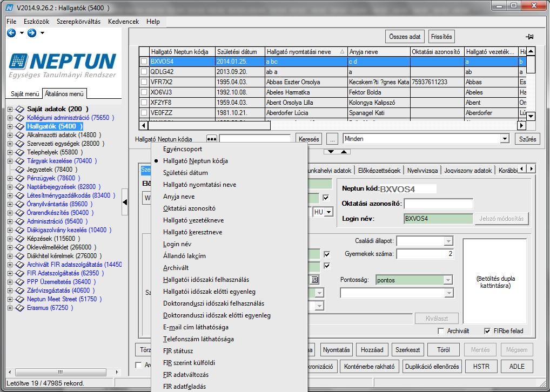The image size is (550, 392).
Task: Click the Keresés button
Action: (x=308, y=139)
